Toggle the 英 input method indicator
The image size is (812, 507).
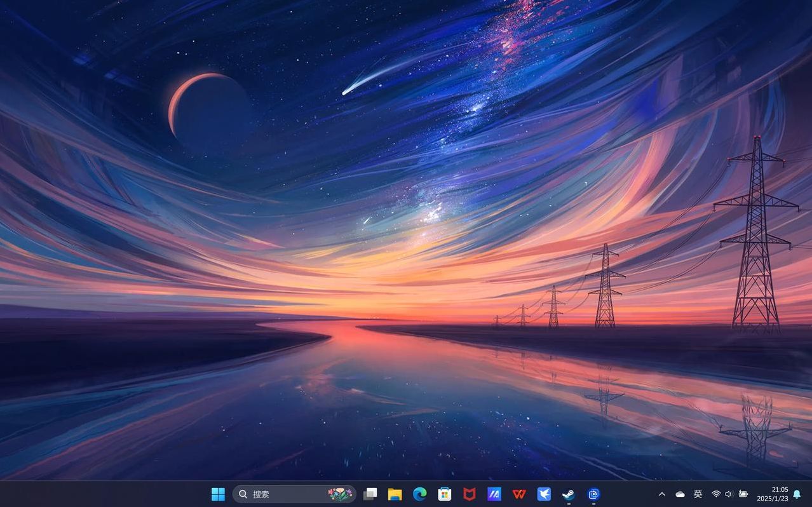[x=698, y=494]
